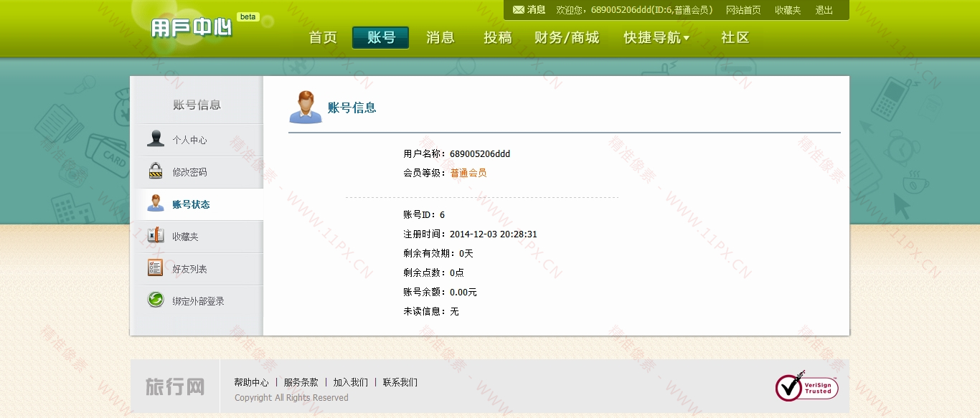Click the 网站首页 link
The width and height of the screenshot is (980, 418).
click(743, 10)
